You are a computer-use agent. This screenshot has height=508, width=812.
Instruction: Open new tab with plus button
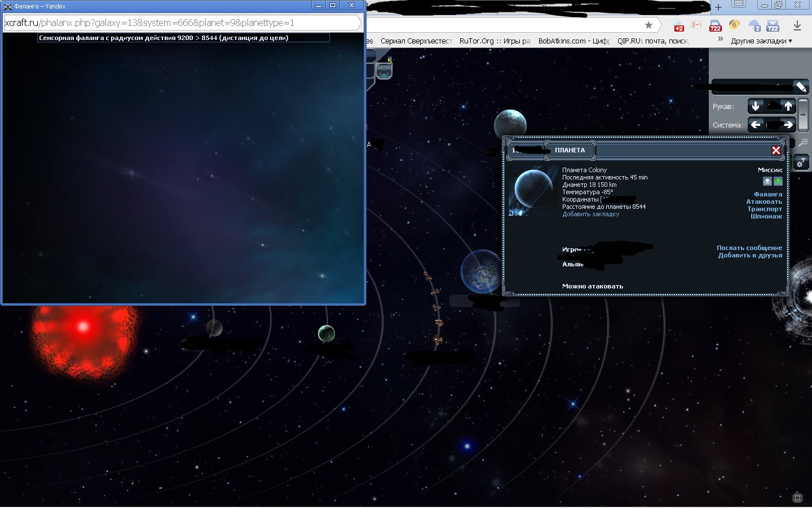pyautogui.click(x=718, y=7)
